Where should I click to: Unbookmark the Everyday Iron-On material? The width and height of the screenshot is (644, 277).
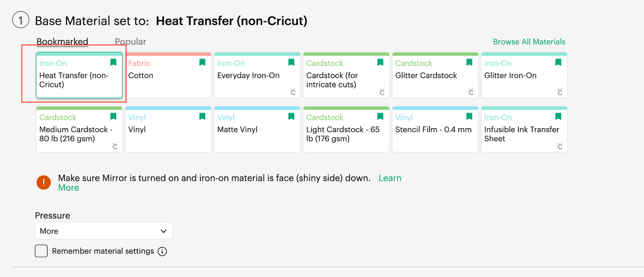pyautogui.click(x=291, y=62)
